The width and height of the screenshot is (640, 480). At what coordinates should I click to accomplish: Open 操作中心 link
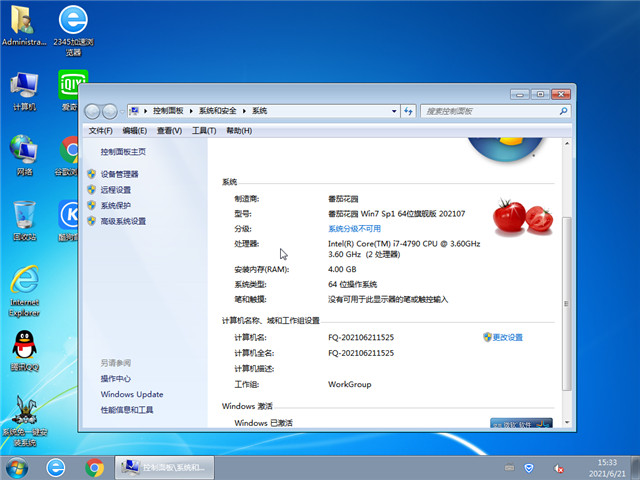coord(116,378)
